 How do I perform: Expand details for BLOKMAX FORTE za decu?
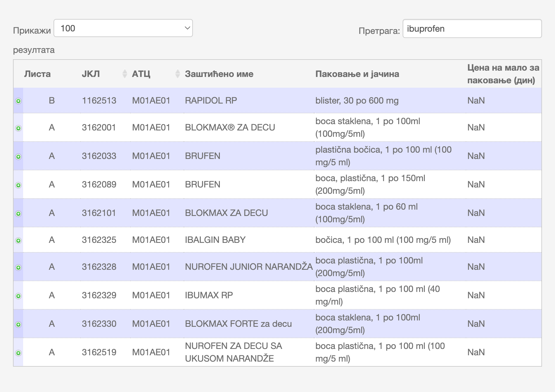tap(18, 325)
